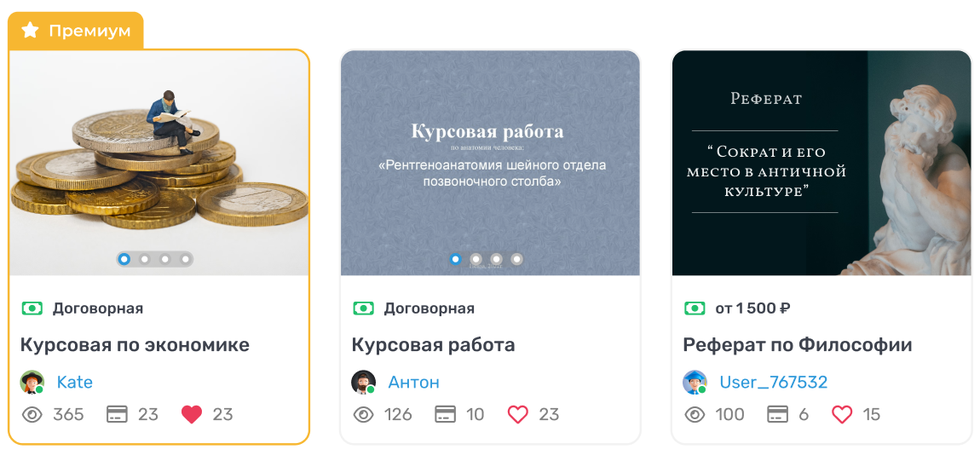The height and width of the screenshot is (455, 980).
Task: Click the Премиум badge tab
Action: [x=77, y=32]
